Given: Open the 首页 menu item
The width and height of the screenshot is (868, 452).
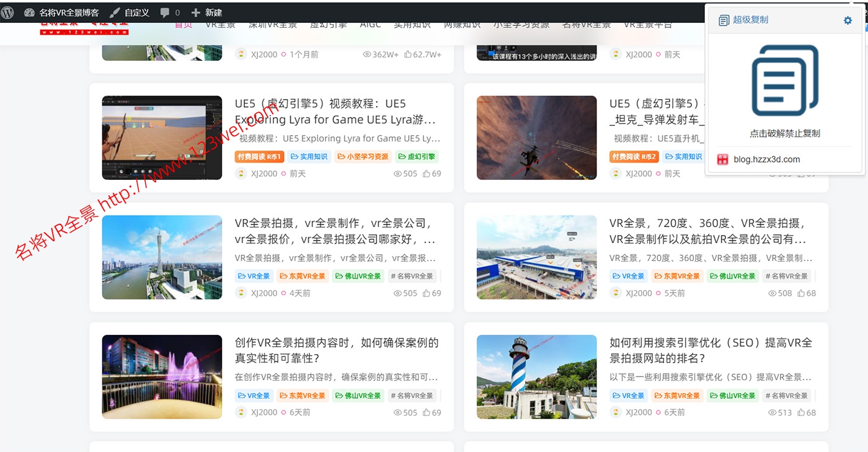Looking at the screenshot, I should (x=183, y=24).
